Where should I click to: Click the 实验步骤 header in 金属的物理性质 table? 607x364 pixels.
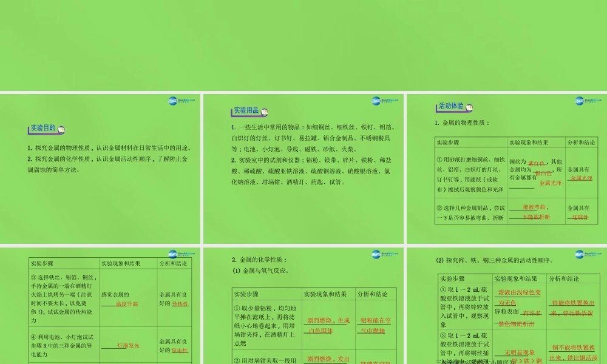click(450, 143)
